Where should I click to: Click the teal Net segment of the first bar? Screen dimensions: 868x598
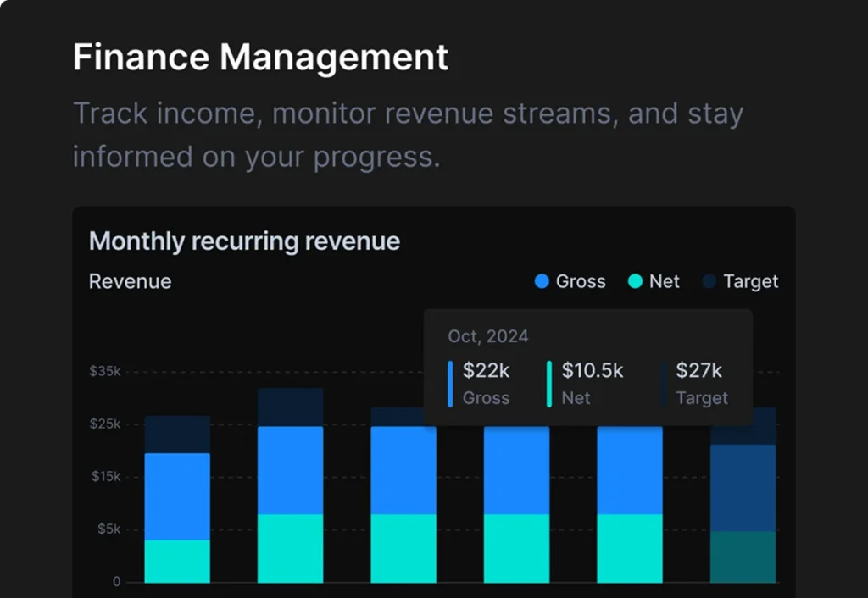coord(177,561)
